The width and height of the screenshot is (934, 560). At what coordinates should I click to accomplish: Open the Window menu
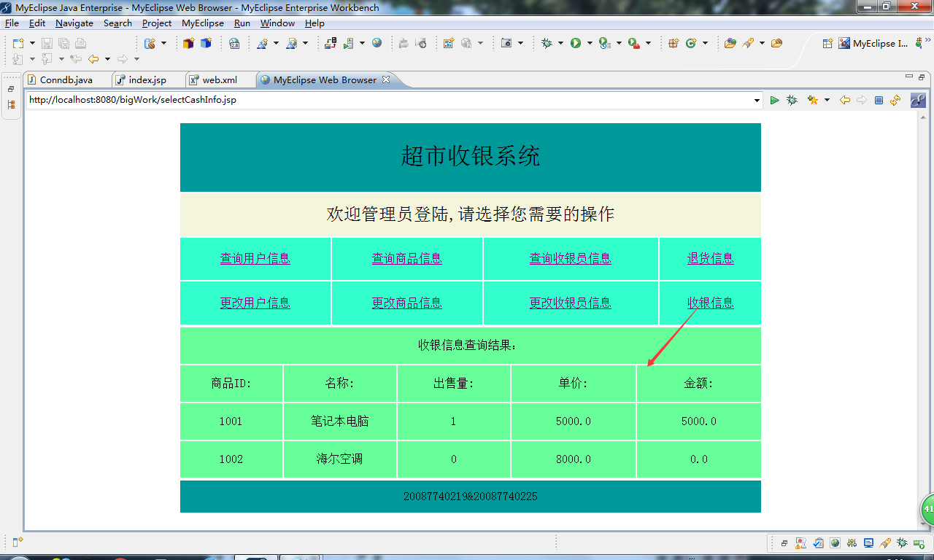(x=277, y=23)
